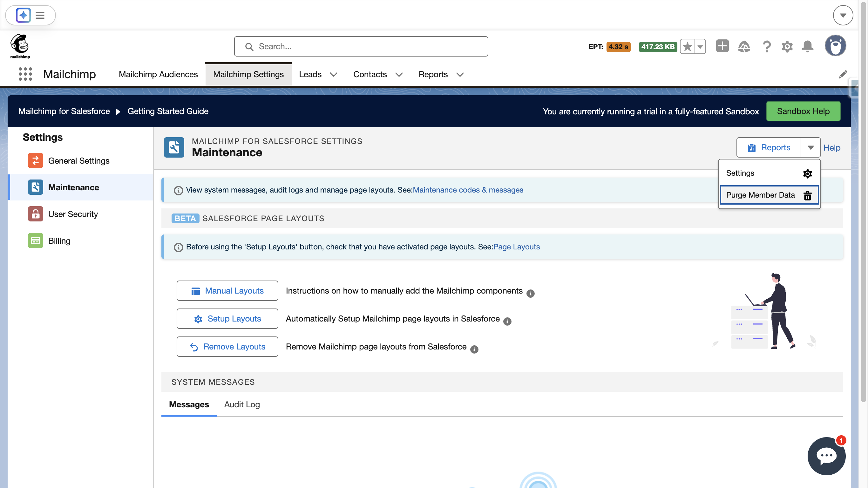Toggle the dropdown arrow beside Reports button
This screenshot has height=488, width=868.
811,148
